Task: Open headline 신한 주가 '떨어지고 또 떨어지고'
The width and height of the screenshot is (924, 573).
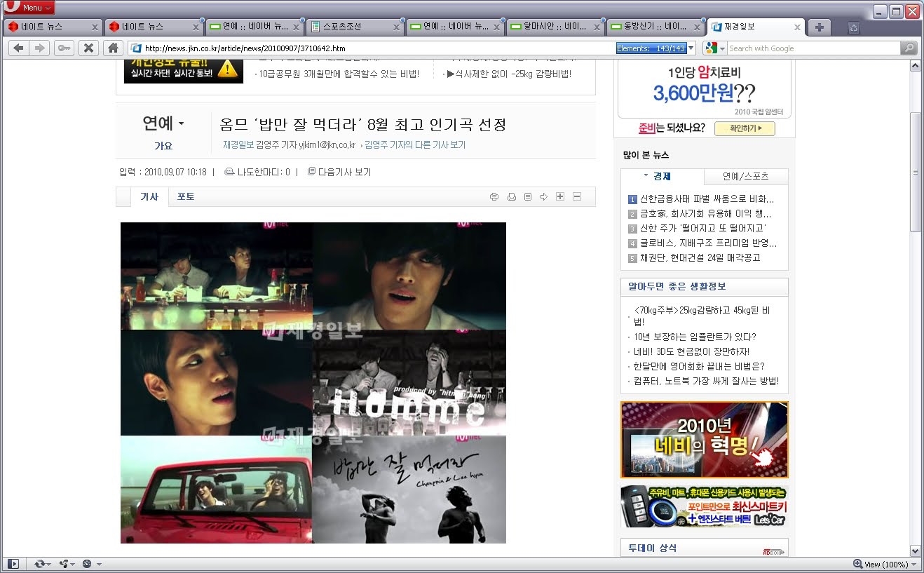Action: [703, 229]
